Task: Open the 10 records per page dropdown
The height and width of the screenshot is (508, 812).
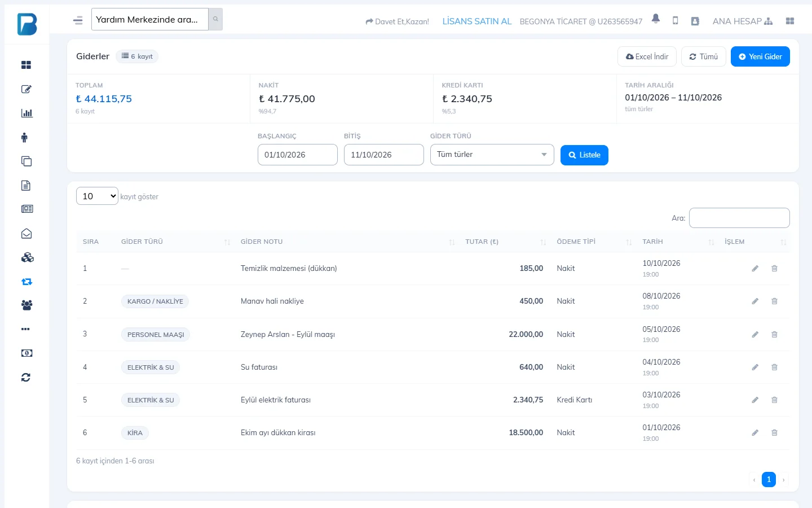Action: click(97, 196)
